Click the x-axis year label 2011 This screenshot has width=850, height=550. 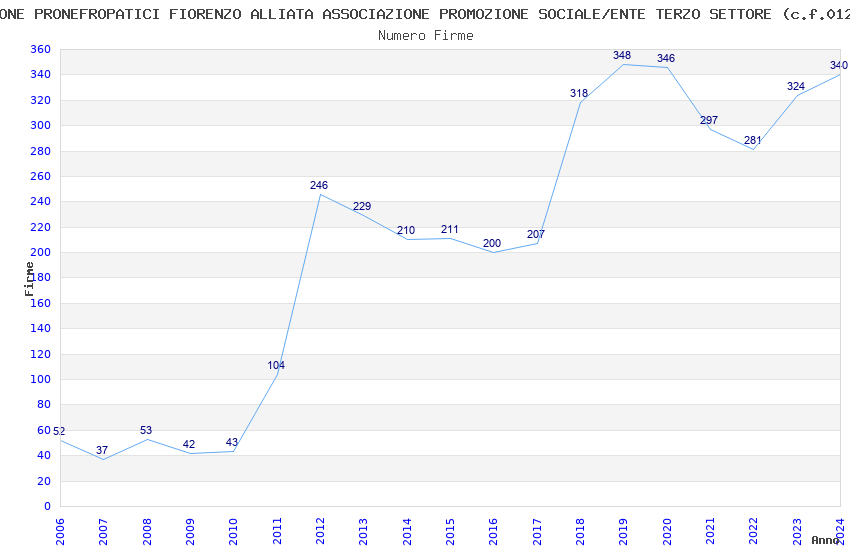click(277, 532)
